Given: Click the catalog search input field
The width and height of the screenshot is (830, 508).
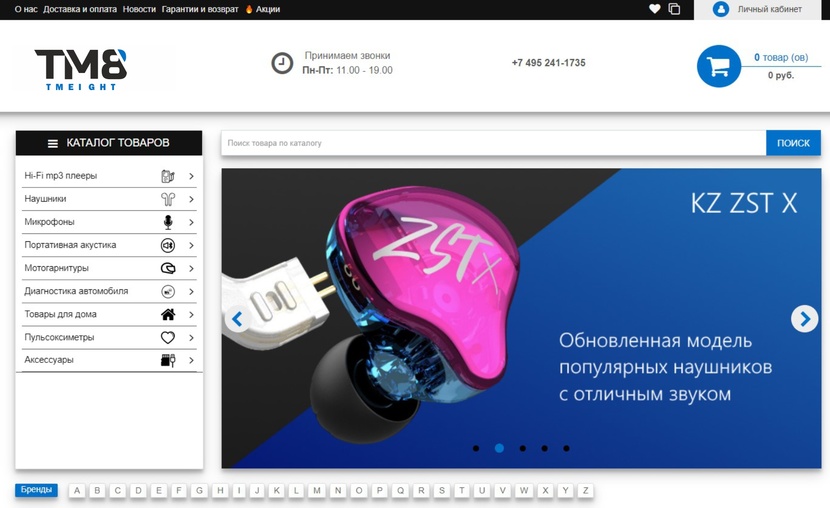Looking at the screenshot, I should coord(493,143).
